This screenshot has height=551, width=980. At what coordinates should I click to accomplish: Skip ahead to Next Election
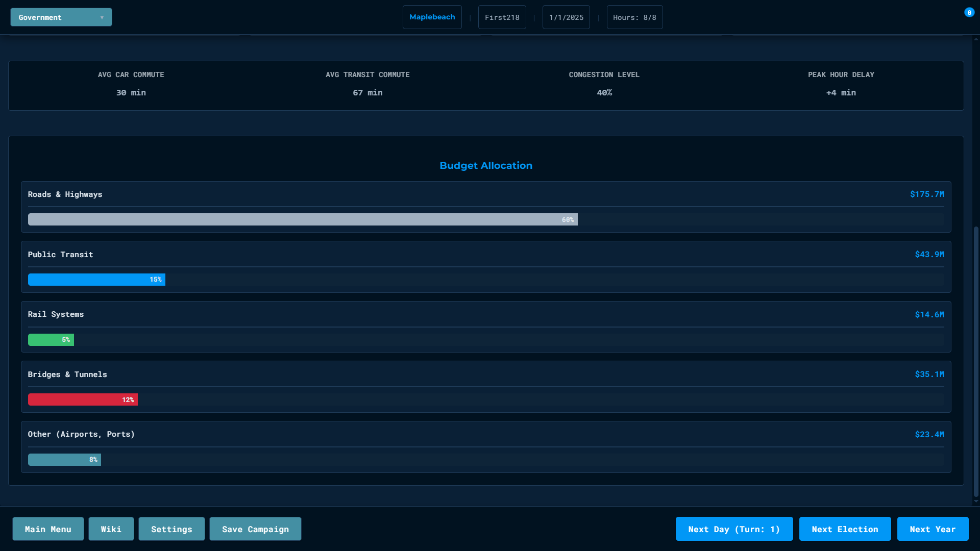tap(845, 529)
